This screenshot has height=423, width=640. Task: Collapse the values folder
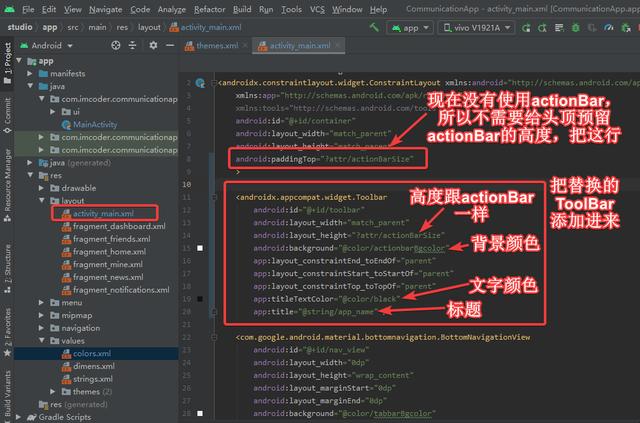[41, 341]
